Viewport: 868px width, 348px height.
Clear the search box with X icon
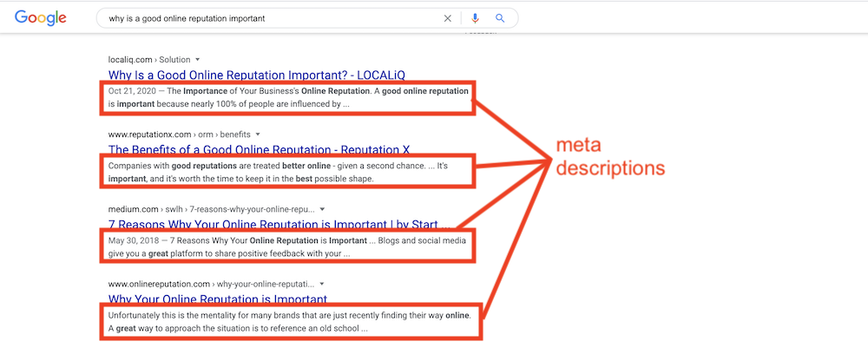tap(447, 18)
